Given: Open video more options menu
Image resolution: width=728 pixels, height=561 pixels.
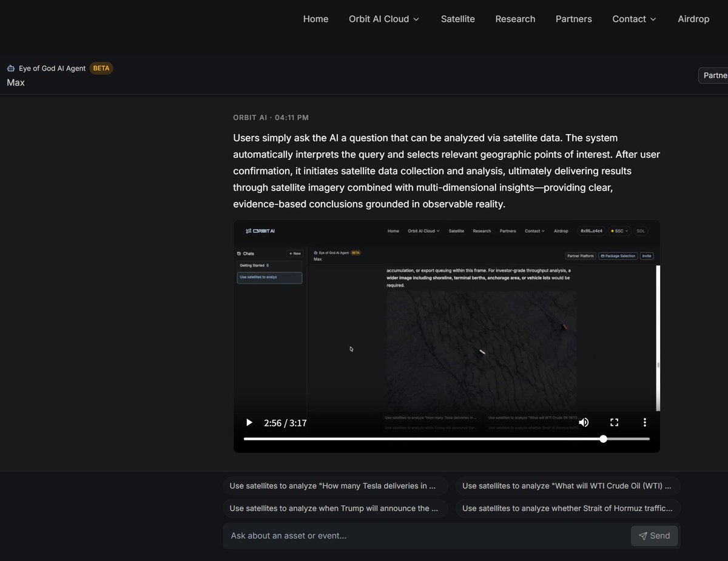Looking at the screenshot, I should [x=645, y=423].
